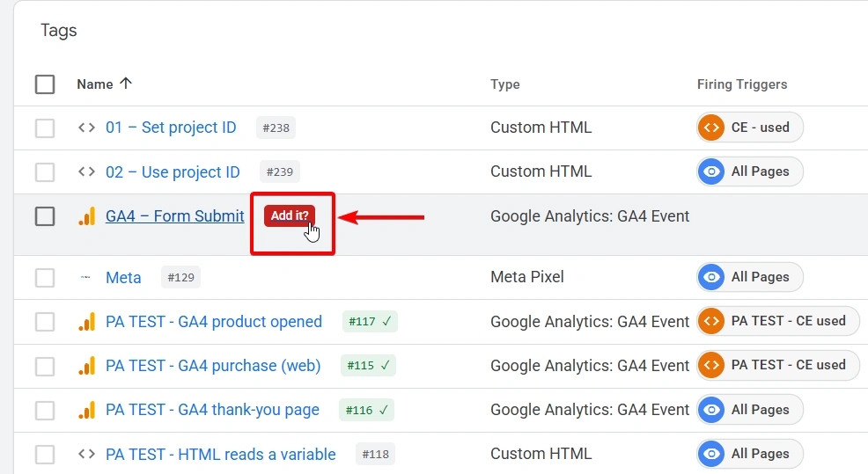The height and width of the screenshot is (474, 868).
Task: Click the #238 ID badge
Action: pyautogui.click(x=276, y=128)
